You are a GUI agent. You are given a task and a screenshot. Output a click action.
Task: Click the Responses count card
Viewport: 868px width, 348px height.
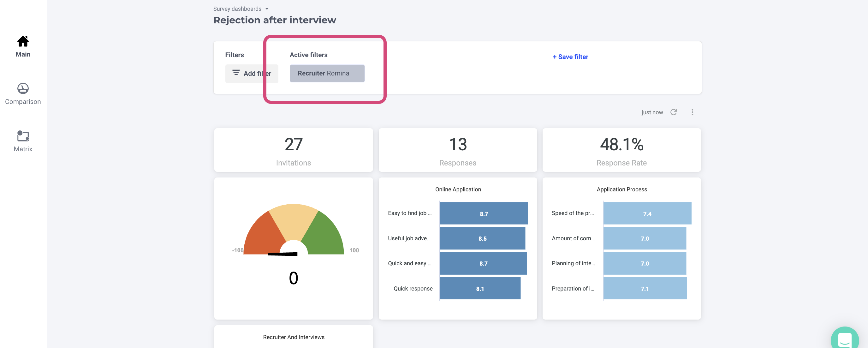tap(458, 150)
